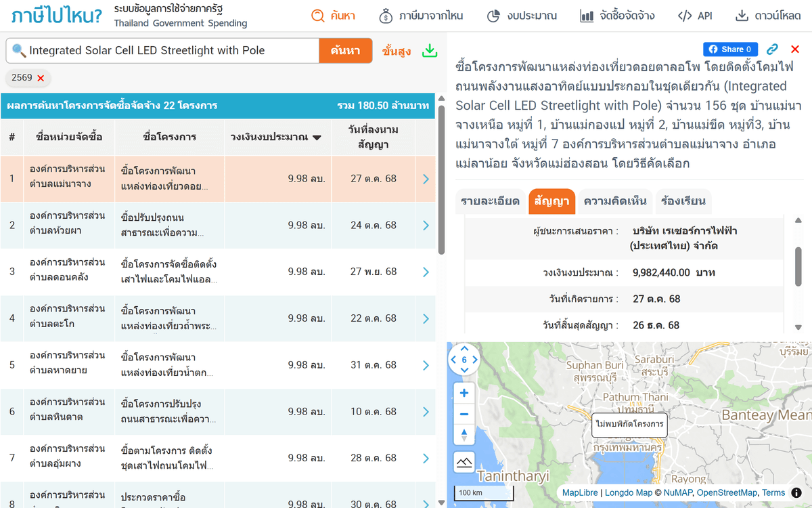
Task: Remove the 2569 year filter chip
Action: 41,78
